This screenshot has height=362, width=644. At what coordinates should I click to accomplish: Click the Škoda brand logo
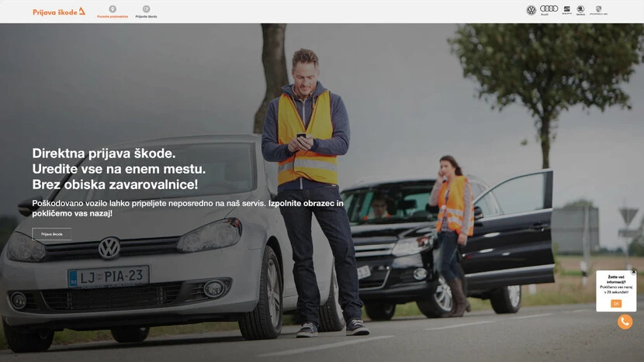580,9
